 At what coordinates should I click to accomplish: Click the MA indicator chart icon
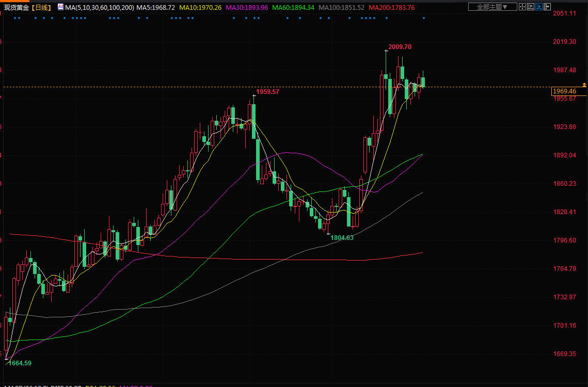(60, 7)
